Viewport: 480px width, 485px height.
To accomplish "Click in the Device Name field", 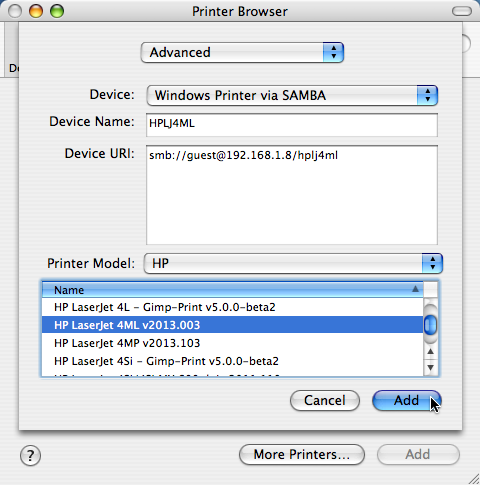I will pos(292,125).
